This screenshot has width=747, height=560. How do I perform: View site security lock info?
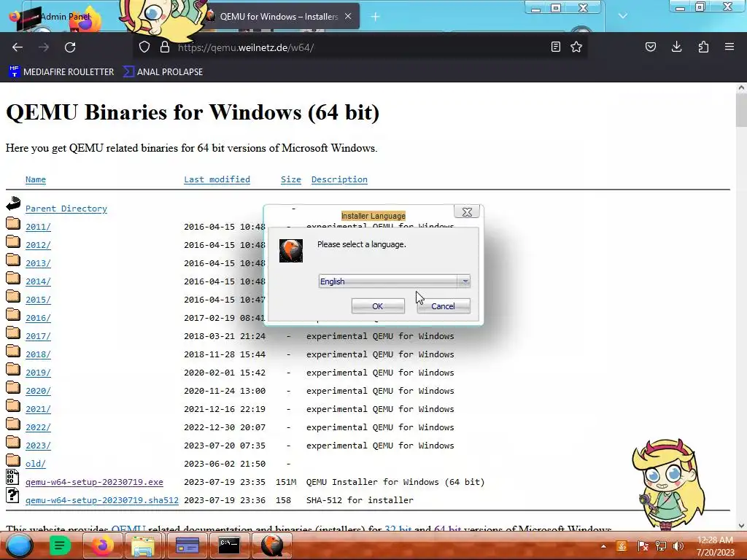point(165,47)
